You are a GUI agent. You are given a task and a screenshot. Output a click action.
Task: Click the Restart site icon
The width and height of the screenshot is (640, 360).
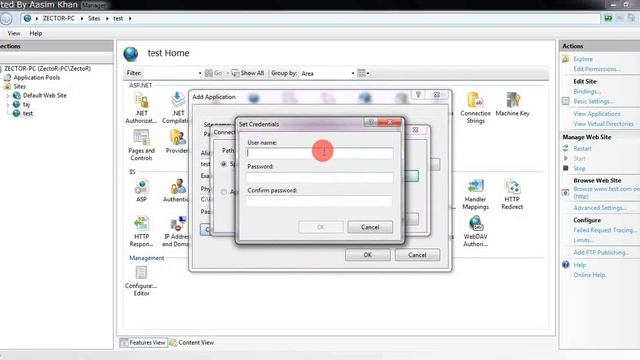click(x=565, y=148)
